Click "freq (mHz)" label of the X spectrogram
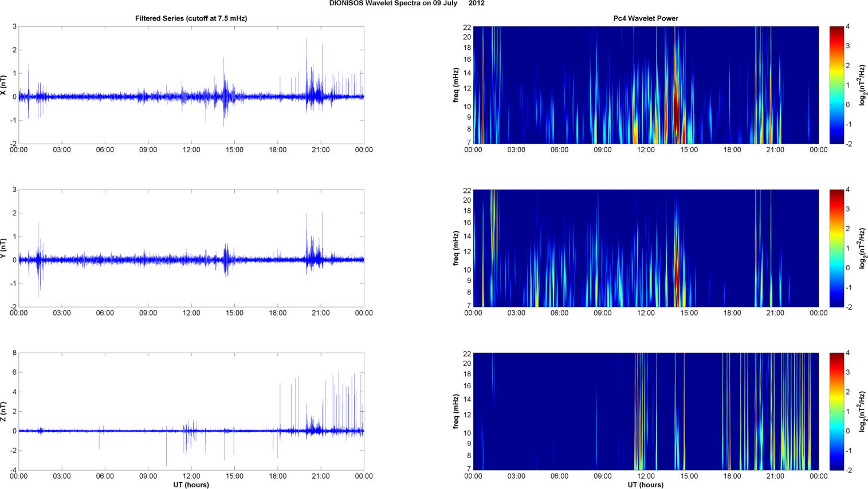The width and height of the screenshot is (868, 489). [x=457, y=85]
